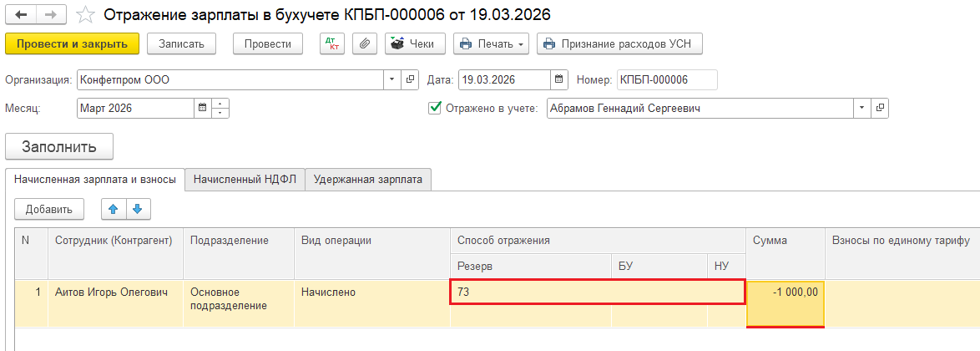
Task: Open calendar for the Месяц field
Action: click(203, 108)
